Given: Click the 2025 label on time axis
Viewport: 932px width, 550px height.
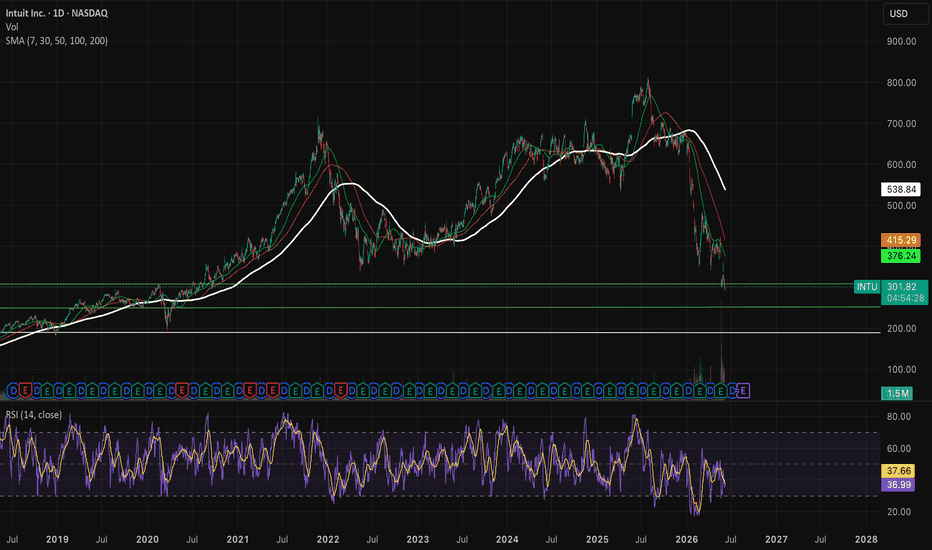Looking at the screenshot, I should [x=597, y=539].
